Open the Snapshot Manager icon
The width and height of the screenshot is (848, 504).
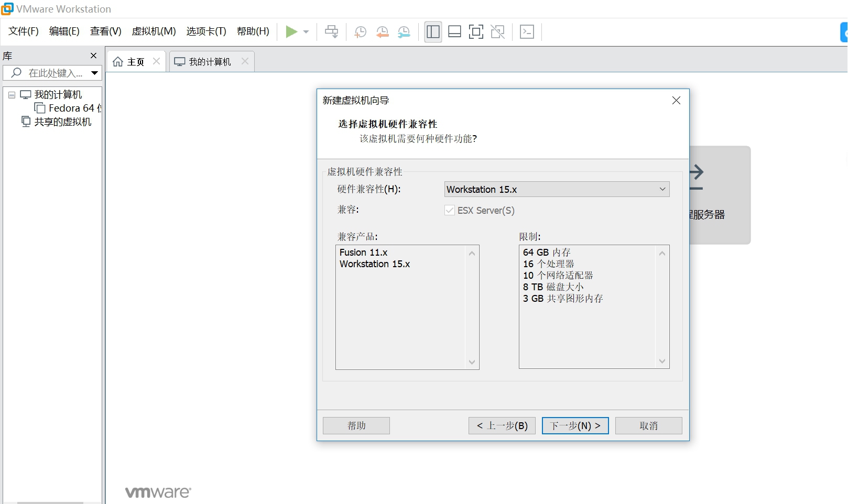coord(404,32)
